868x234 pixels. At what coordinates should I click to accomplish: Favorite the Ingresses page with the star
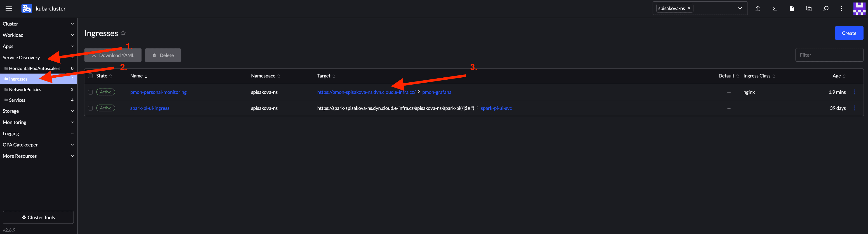123,33
